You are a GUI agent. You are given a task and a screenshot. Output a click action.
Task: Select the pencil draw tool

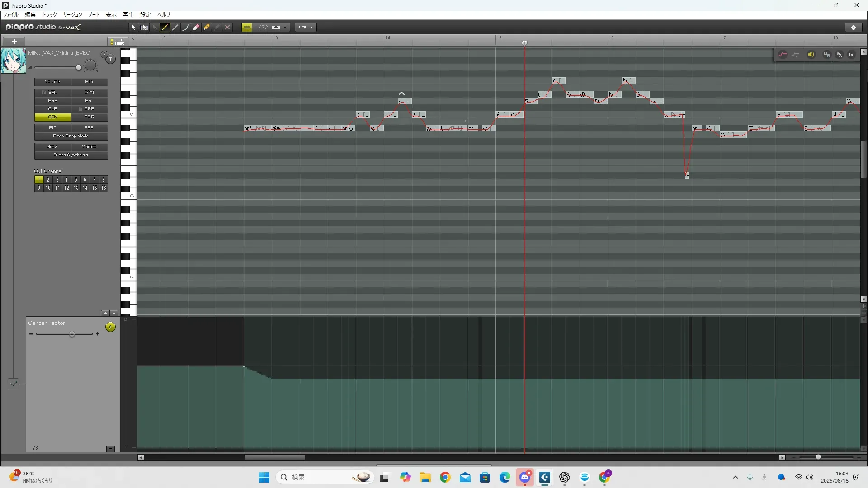tap(165, 28)
